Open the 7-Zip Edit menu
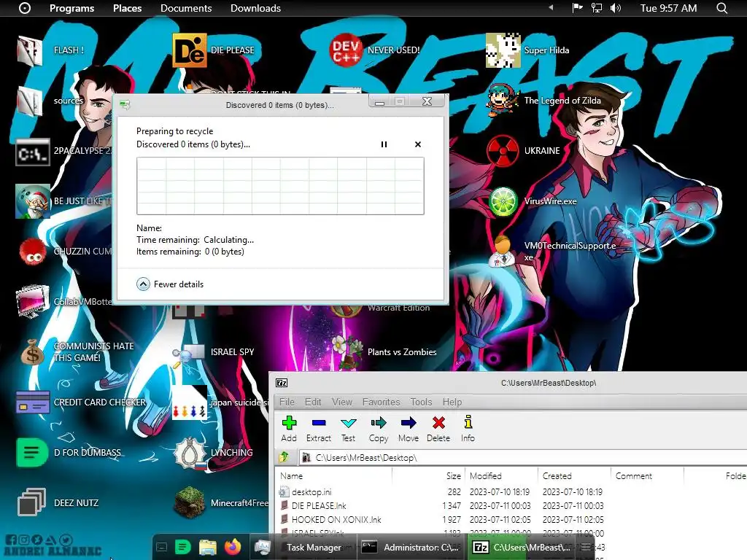This screenshot has height=560, width=747. pyautogui.click(x=313, y=402)
